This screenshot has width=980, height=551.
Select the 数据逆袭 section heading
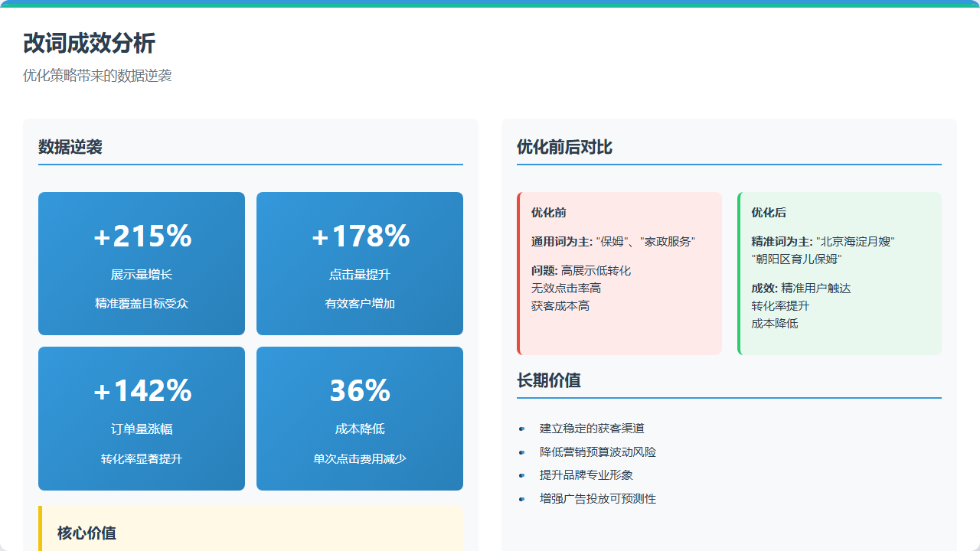point(70,147)
